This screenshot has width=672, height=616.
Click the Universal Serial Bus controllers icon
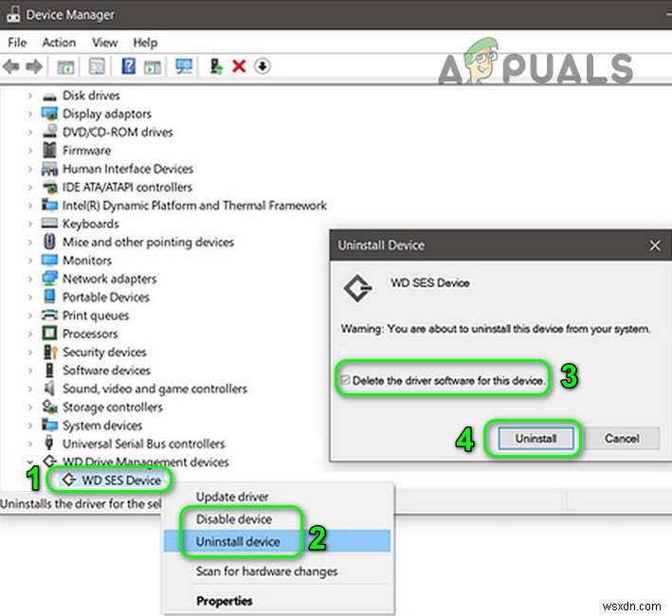(x=49, y=443)
